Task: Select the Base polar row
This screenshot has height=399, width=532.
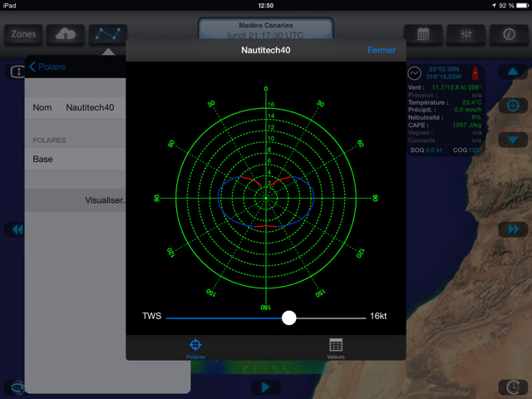Action: coord(76,159)
